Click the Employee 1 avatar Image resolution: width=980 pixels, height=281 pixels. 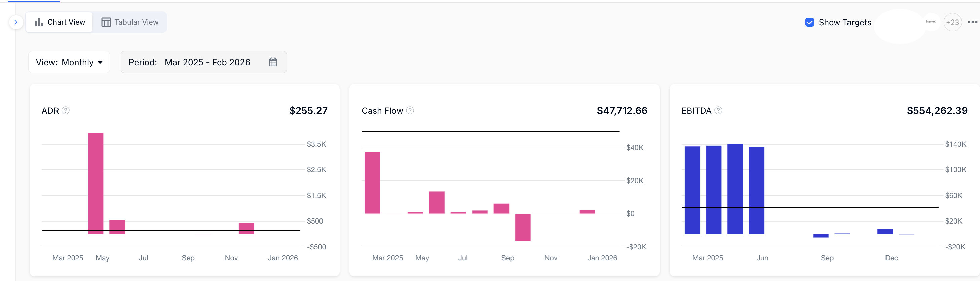931,22
